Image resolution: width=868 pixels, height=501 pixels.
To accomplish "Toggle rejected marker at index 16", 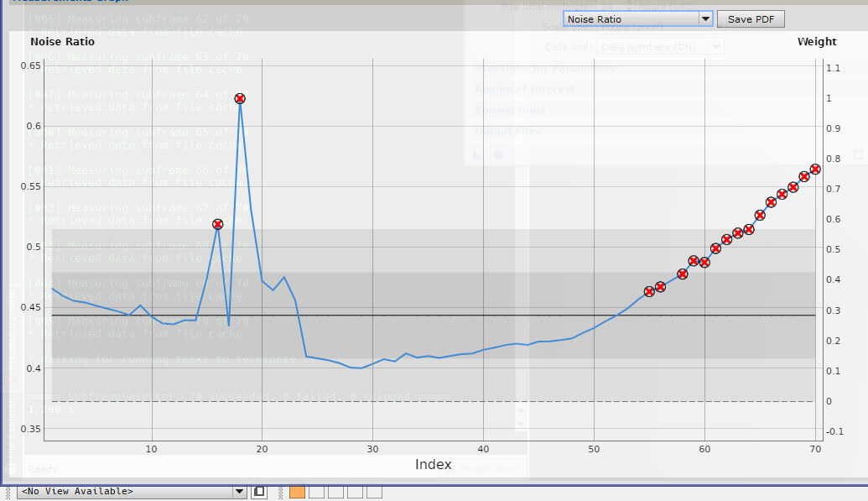I will [x=217, y=224].
